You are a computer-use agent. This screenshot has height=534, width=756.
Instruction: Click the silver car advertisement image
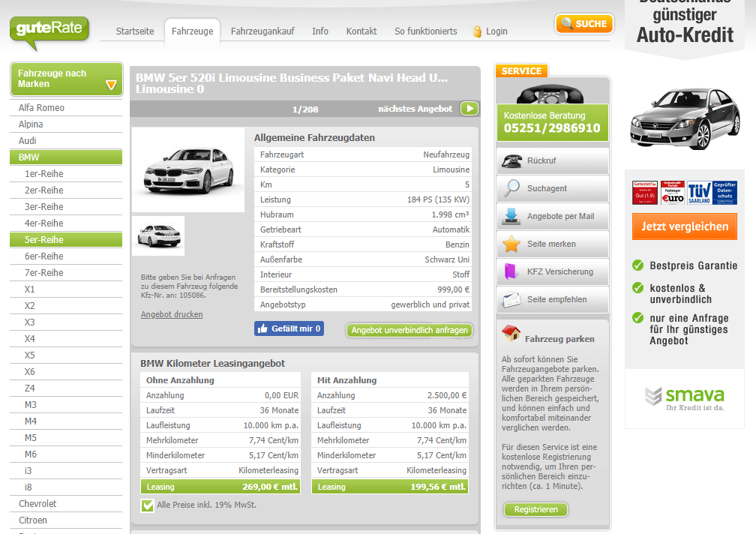[685, 118]
